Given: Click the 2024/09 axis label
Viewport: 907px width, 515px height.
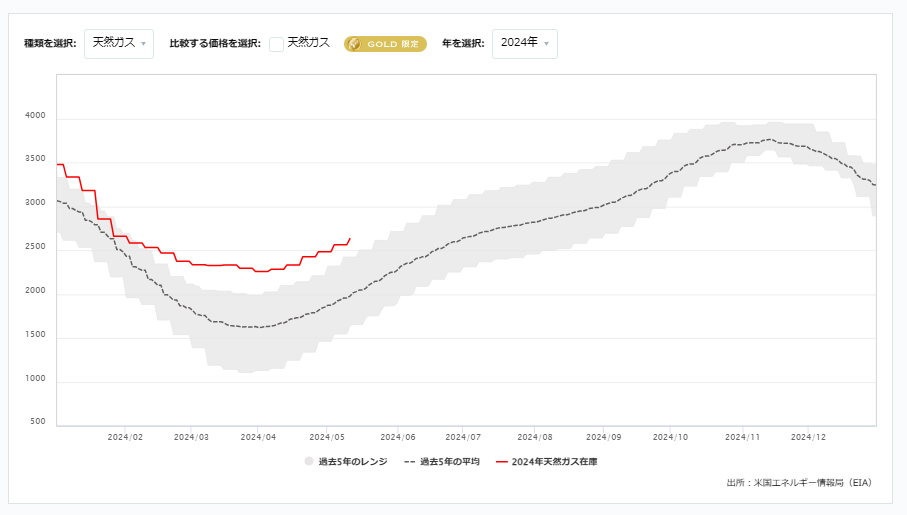Looking at the screenshot, I should [x=603, y=437].
